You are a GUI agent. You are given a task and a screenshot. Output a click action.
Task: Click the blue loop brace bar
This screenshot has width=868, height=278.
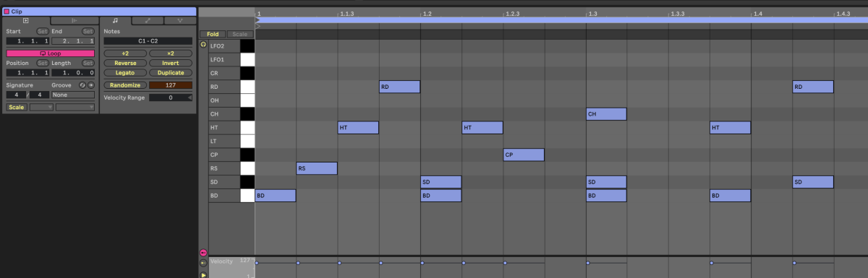click(561, 20)
